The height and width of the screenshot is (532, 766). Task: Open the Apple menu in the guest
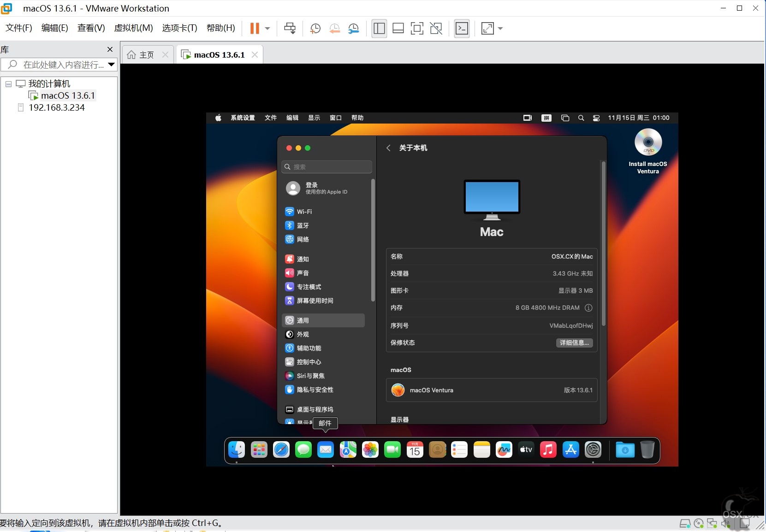tap(218, 118)
